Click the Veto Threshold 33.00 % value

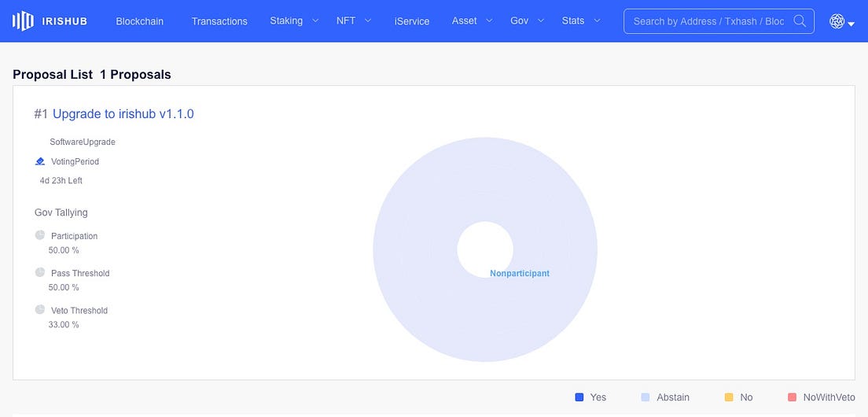64,324
